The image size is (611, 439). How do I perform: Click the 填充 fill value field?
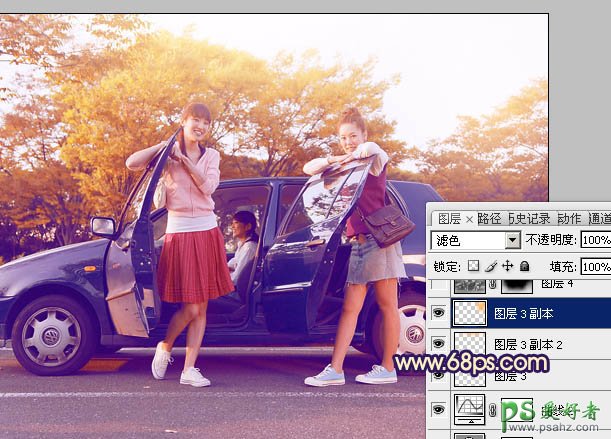[596, 267]
